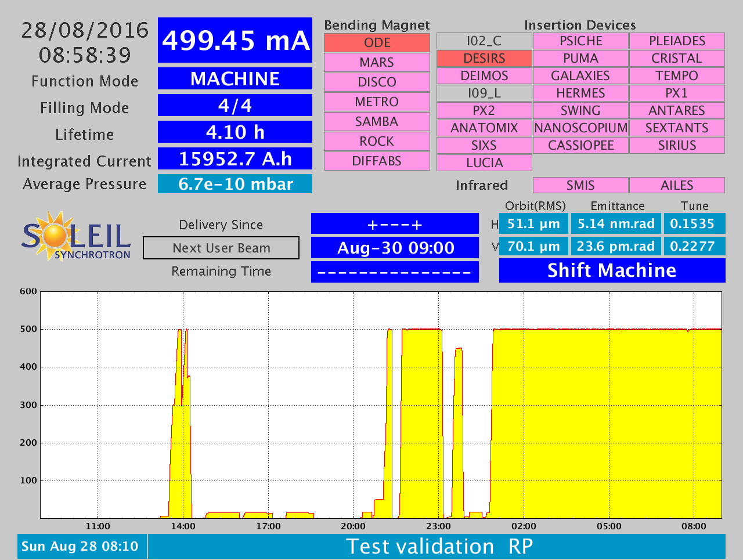Image resolution: width=743 pixels, height=560 pixels.
Task: Select the SWING beamline box
Action: tap(580, 111)
